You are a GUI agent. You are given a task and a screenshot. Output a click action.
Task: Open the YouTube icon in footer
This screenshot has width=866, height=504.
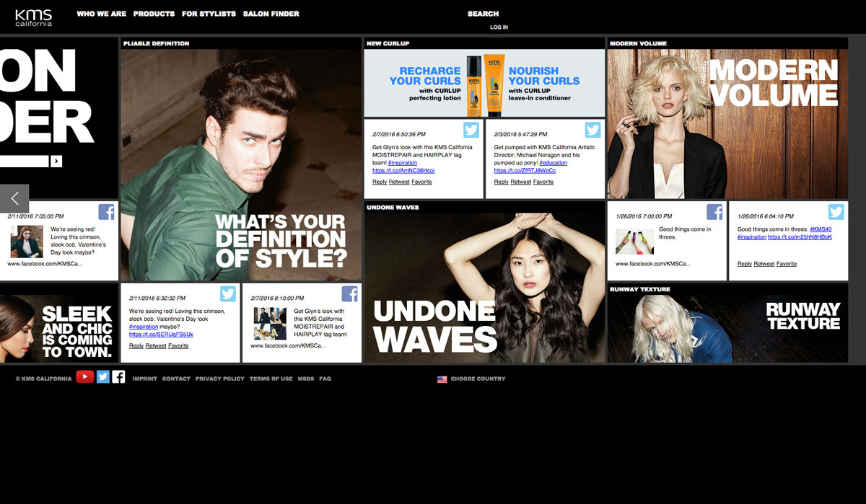click(84, 376)
